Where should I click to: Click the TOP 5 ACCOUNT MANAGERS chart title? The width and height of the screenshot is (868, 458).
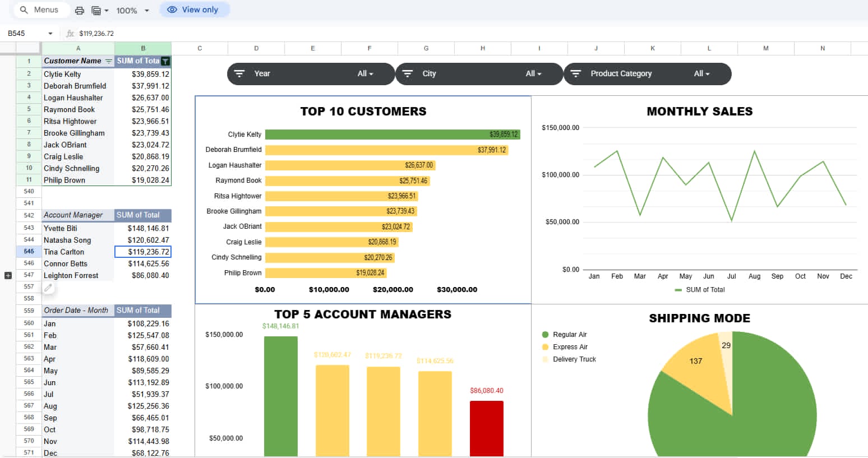click(363, 314)
